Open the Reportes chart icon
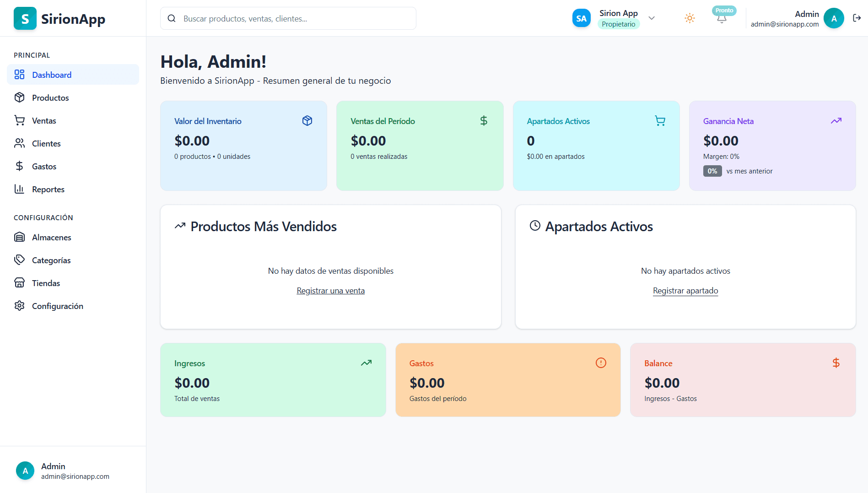Viewport: 868px width, 493px height. click(x=19, y=189)
